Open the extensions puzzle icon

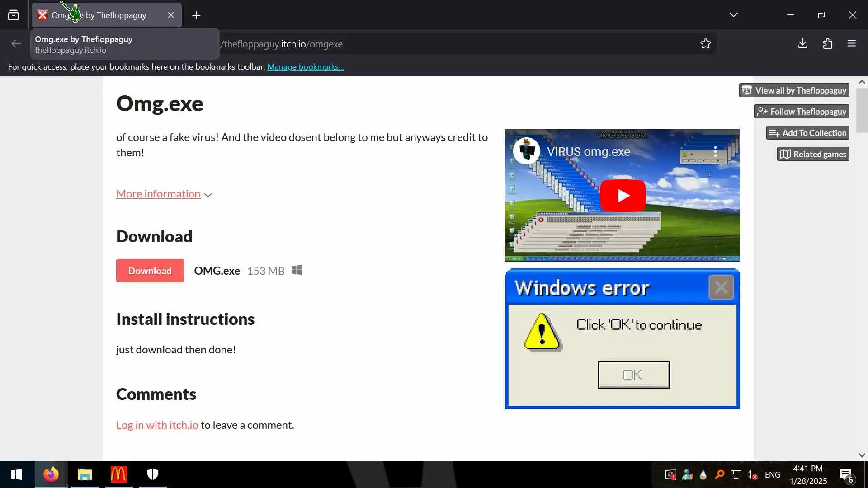827,44
